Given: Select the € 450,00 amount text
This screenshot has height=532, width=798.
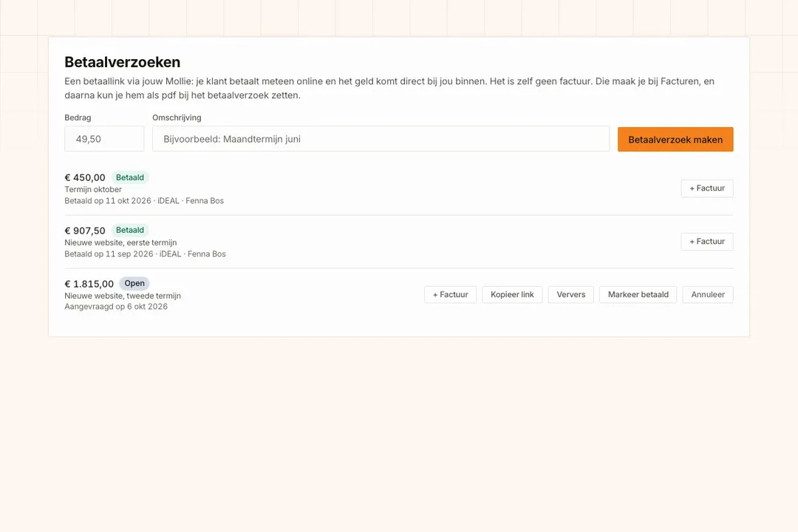Looking at the screenshot, I should click(85, 177).
